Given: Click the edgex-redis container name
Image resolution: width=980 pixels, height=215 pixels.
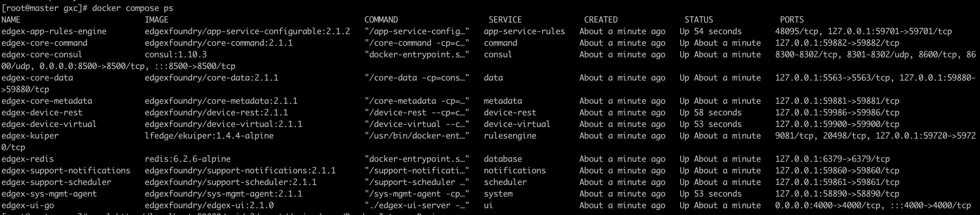Looking at the screenshot, I should pos(28,159).
